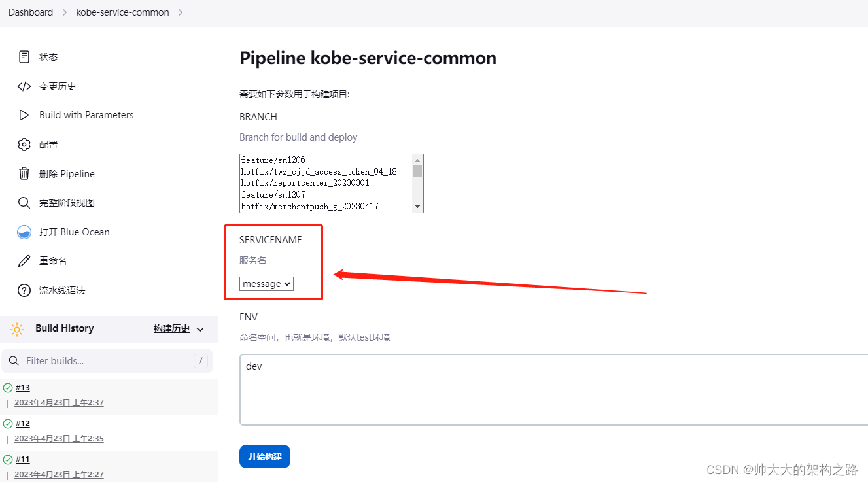The height and width of the screenshot is (482, 868).
Task: Open build #11 link
Action: pos(23,460)
